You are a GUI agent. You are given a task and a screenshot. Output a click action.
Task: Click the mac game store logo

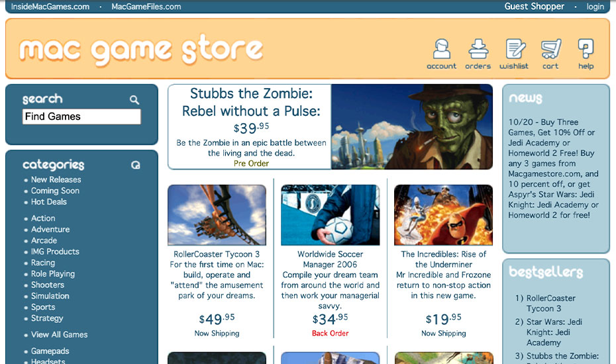(141, 50)
